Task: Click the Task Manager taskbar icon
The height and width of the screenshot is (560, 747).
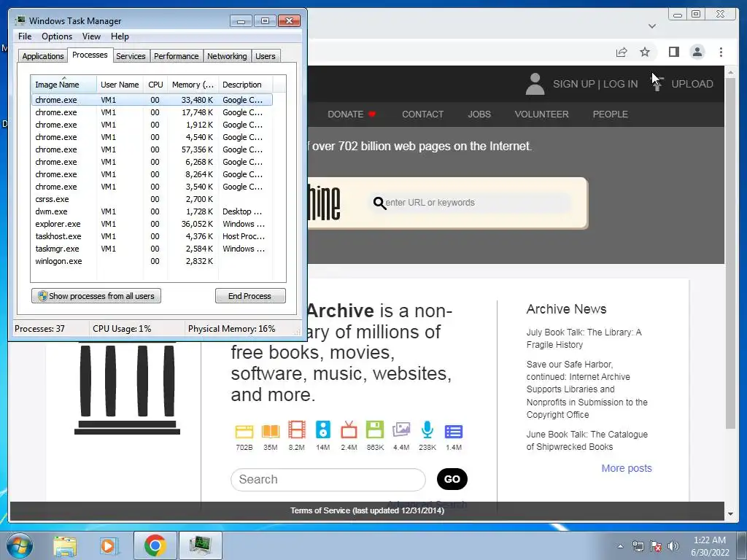Action: click(x=201, y=545)
